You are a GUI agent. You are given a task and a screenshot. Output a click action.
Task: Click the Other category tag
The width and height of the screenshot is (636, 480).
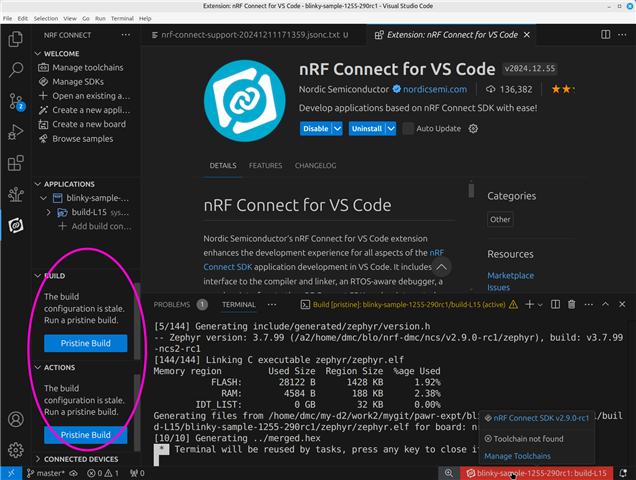500,220
